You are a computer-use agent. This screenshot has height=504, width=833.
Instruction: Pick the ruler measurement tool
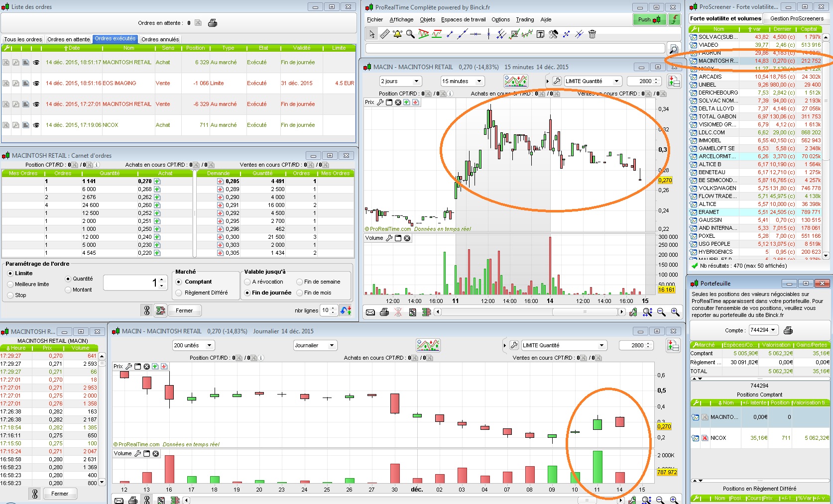(384, 34)
